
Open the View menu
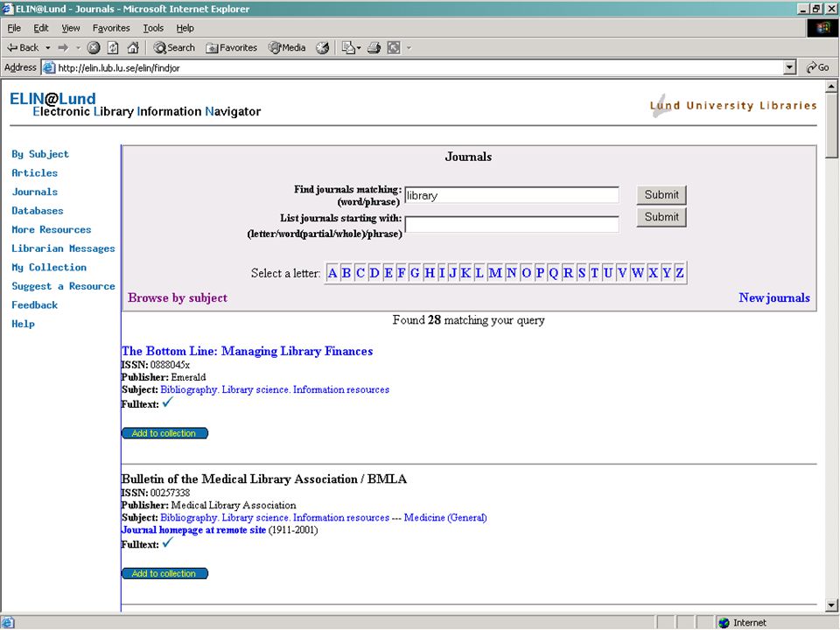tap(70, 28)
